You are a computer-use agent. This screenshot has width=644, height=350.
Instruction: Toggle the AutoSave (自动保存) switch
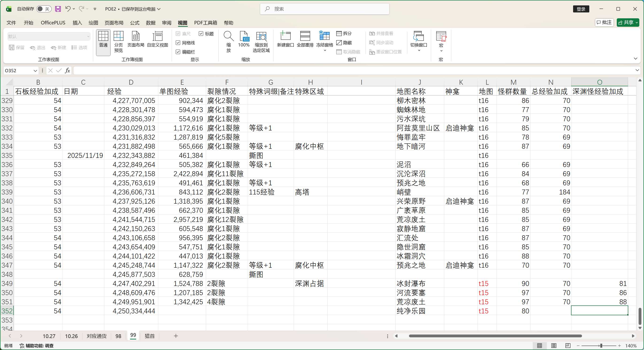click(43, 9)
